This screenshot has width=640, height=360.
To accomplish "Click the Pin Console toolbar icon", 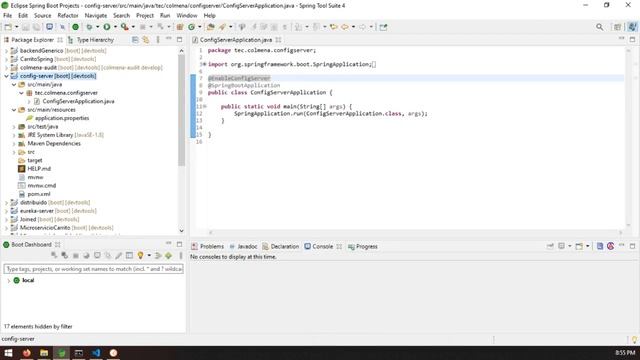I will point(550,246).
